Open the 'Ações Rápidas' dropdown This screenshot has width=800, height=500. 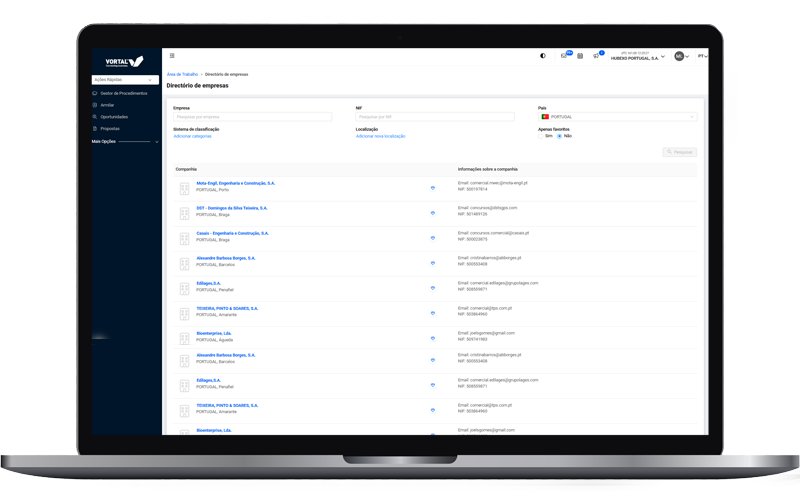click(125, 79)
